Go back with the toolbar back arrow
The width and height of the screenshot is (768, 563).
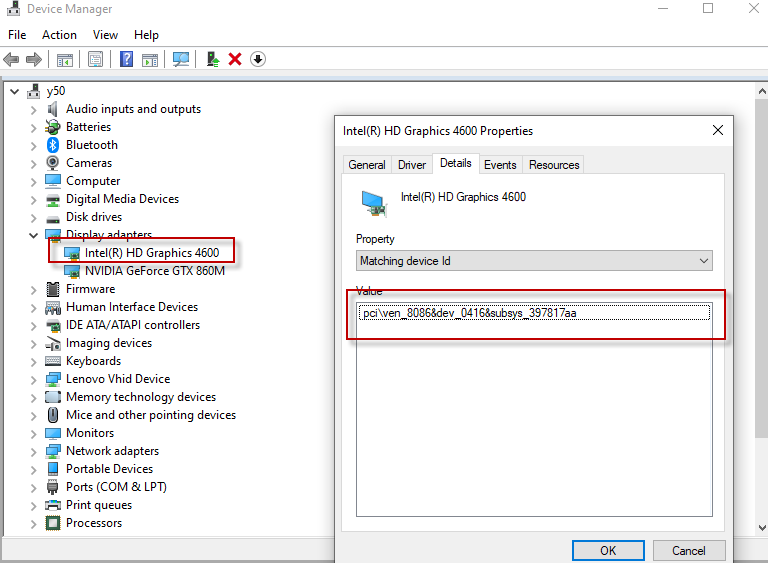11,60
